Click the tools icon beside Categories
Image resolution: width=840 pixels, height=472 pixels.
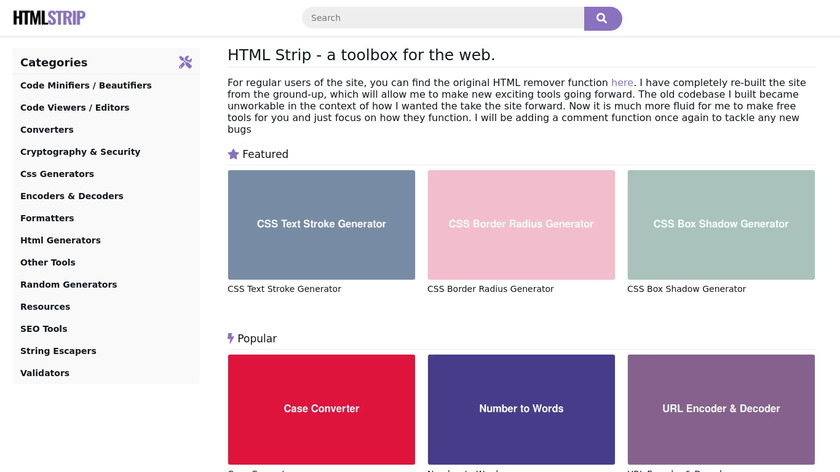pyautogui.click(x=185, y=62)
